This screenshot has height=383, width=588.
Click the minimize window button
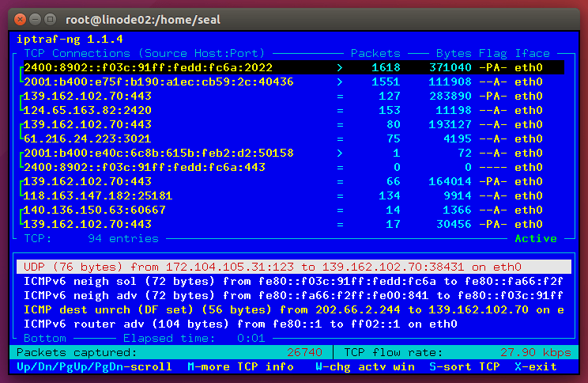tap(36, 19)
